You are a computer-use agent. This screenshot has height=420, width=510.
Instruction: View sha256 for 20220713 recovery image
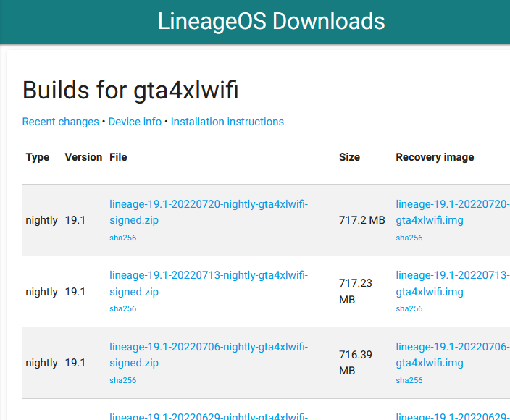409,308
